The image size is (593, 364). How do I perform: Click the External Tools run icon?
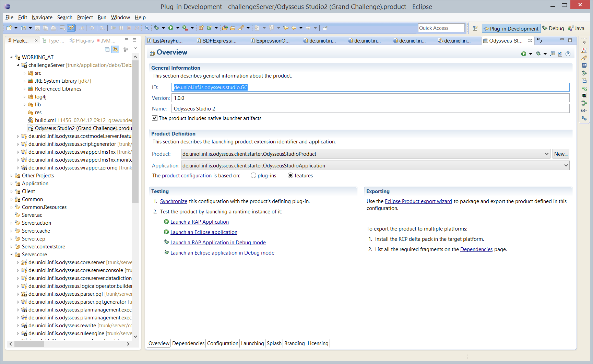pyautogui.click(x=185, y=28)
